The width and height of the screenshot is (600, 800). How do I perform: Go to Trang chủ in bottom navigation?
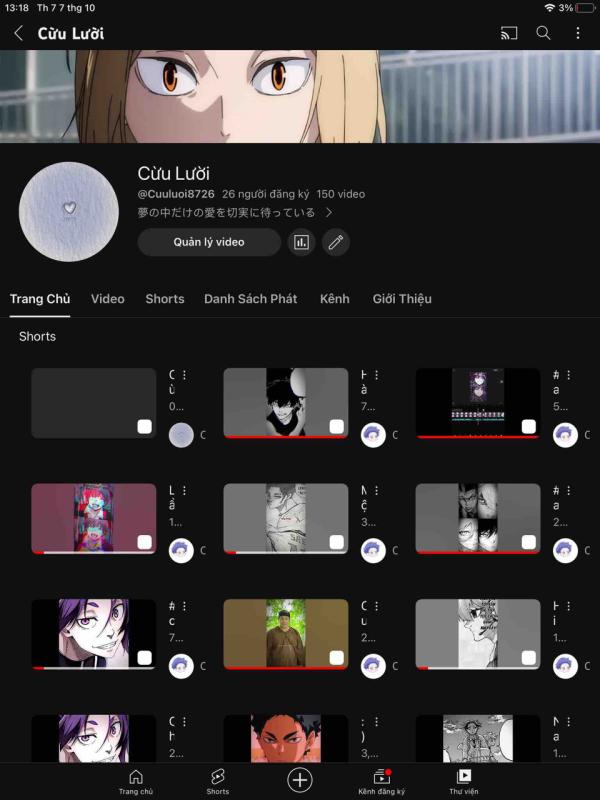[136, 782]
